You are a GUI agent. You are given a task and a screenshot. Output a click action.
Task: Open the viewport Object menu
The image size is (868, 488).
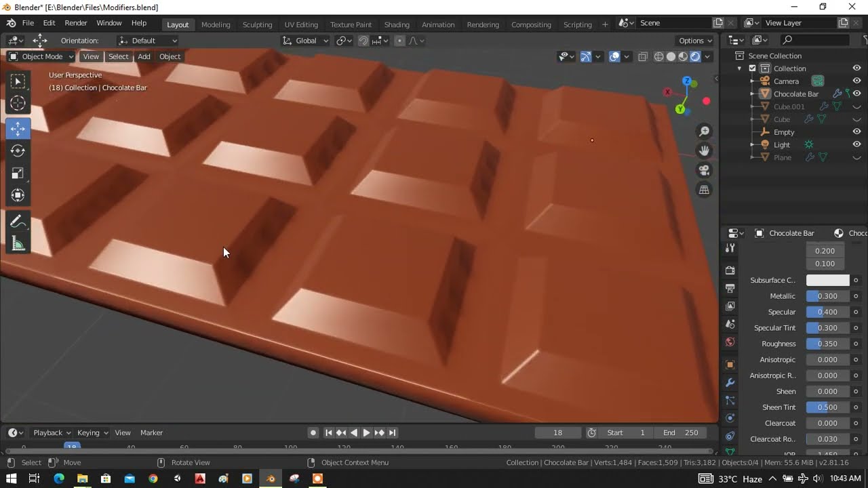(x=170, y=57)
